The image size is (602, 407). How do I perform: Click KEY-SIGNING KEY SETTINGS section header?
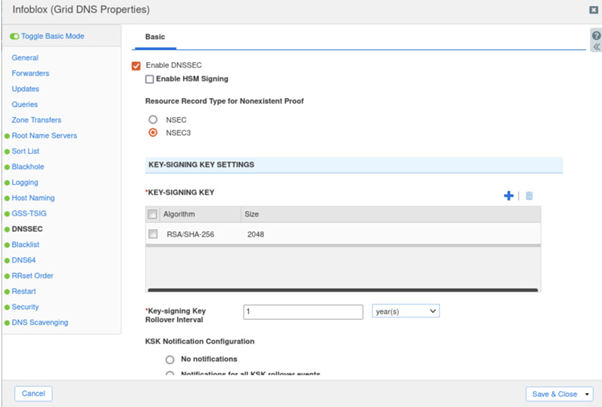coord(354,165)
